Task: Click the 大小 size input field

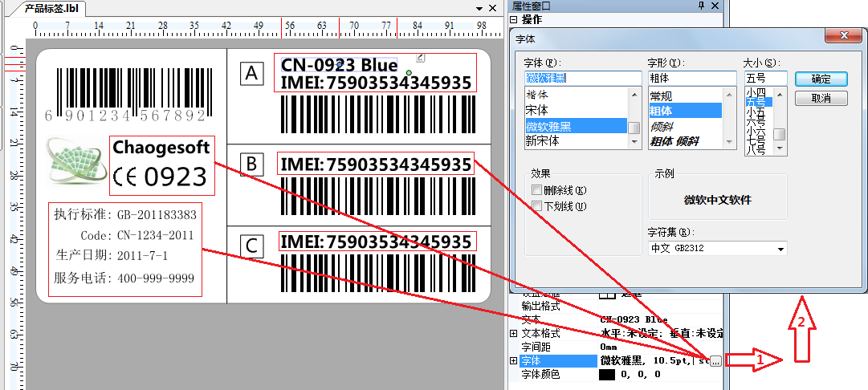Action: point(765,78)
